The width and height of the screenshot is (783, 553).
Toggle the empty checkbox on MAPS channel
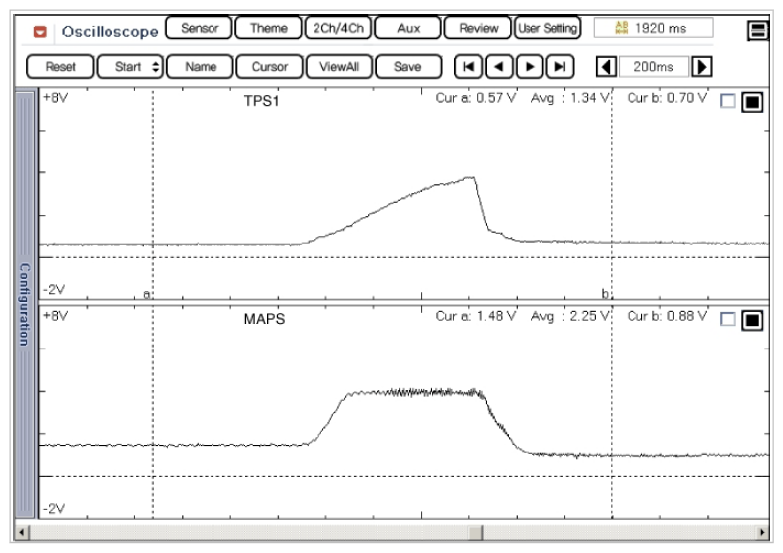pos(728,321)
